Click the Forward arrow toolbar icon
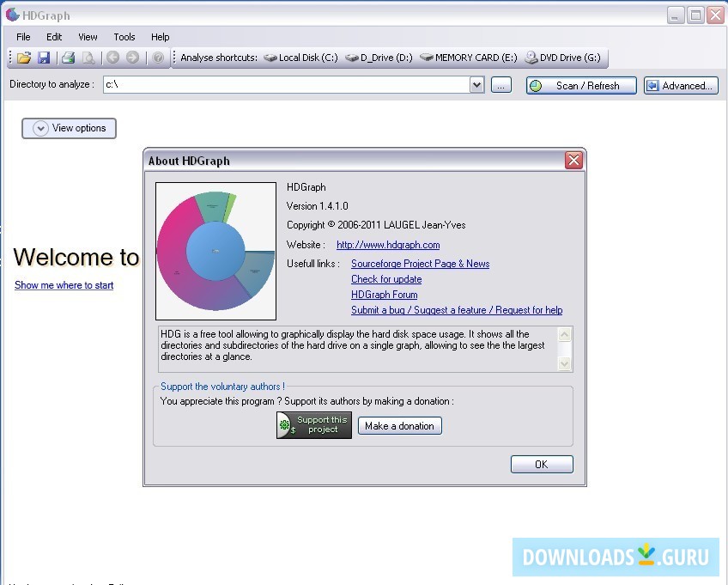The width and height of the screenshot is (728, 585). (133, 58)
